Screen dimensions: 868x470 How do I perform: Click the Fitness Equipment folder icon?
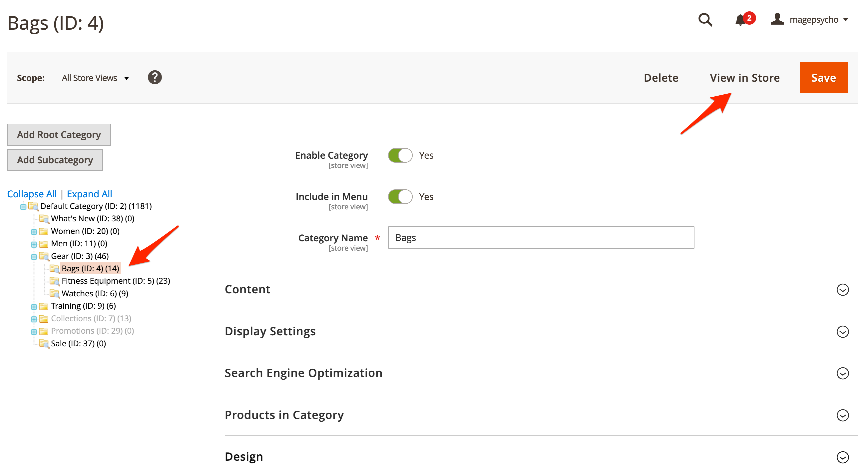54,281
